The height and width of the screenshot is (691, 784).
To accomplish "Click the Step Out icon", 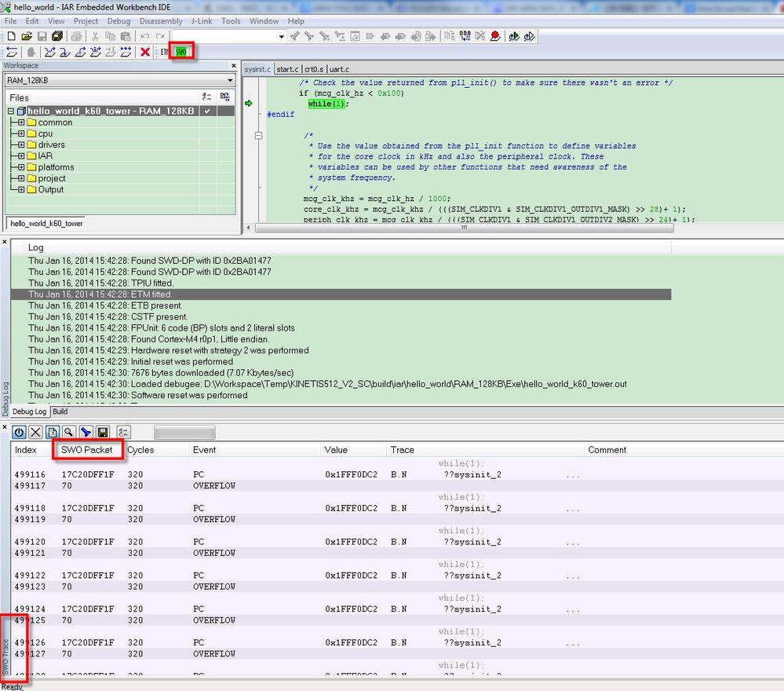I will click(80, 52).
